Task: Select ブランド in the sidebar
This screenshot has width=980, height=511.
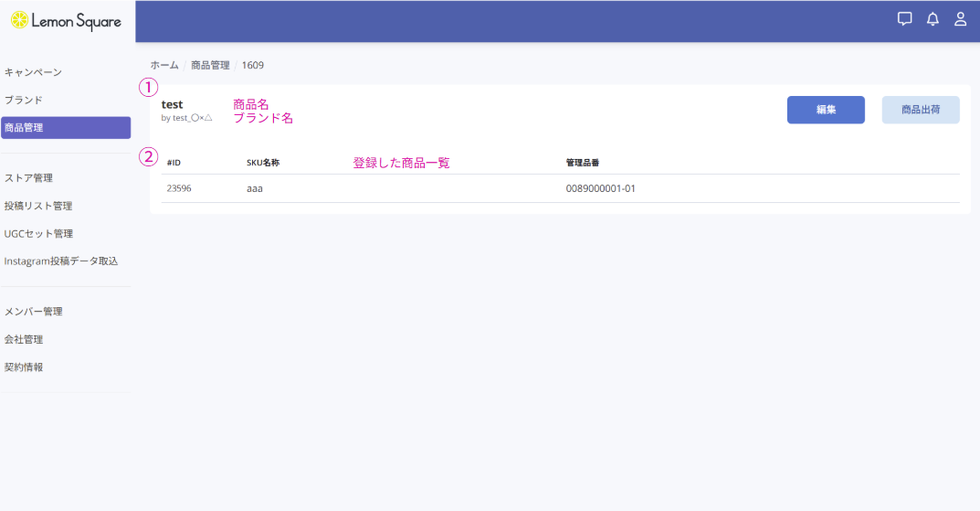Action: pyautogui.click(x=24, y=100)
